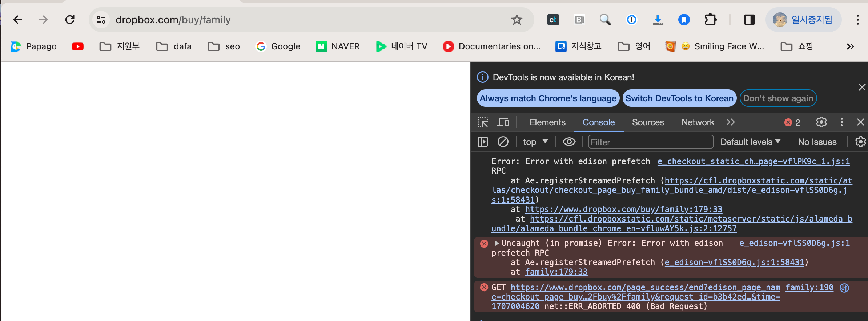Click the No Issues indicator
The image size is (868, 321).
(x=817, y=142)
